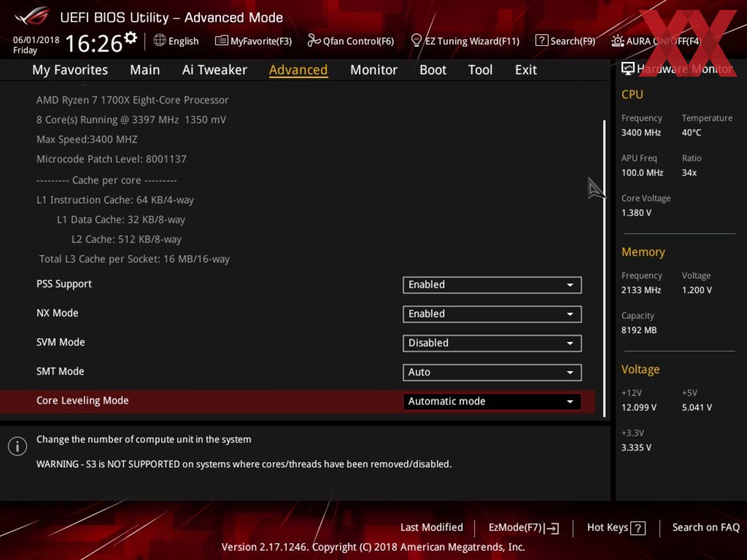Click '8 Core(s) Running @ 3397 MHz' line
The width and height of the screenshot is (747, 560).
coord(131,120)
